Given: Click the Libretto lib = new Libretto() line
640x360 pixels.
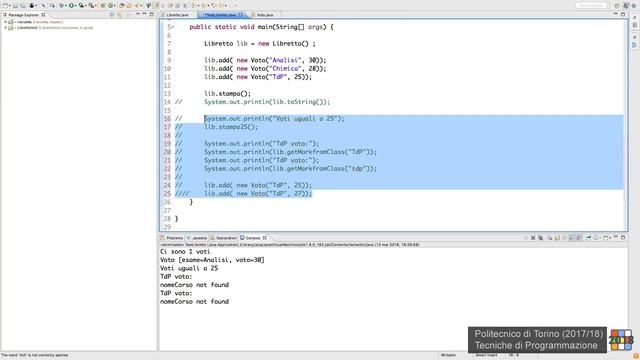Looking at the screenshot, I should coord(260,44).
